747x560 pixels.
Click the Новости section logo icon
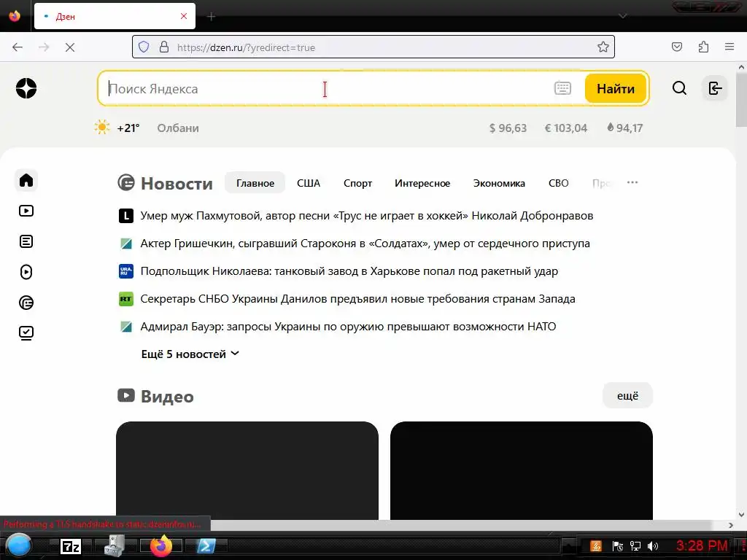pyautogui.click(x=126, y=182)
